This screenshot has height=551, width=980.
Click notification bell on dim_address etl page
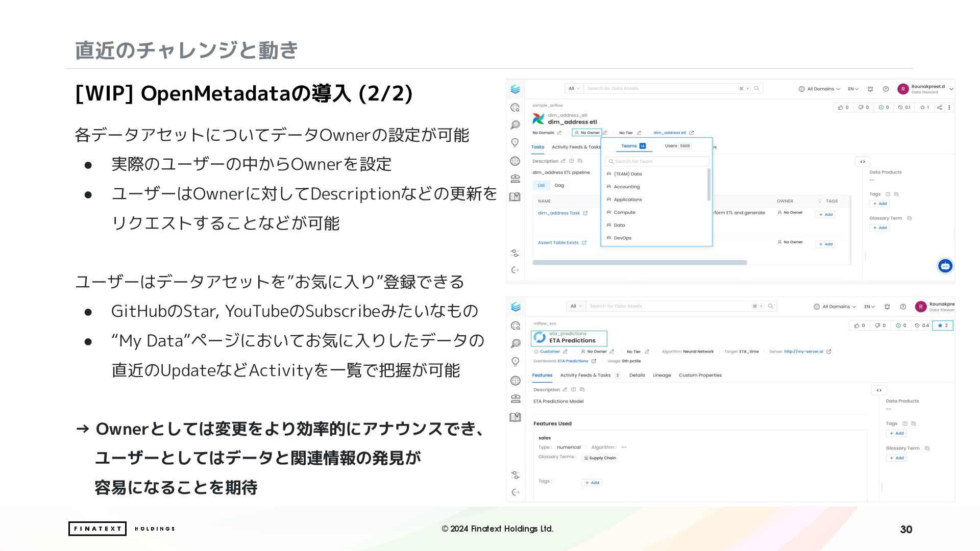point(870,89)
